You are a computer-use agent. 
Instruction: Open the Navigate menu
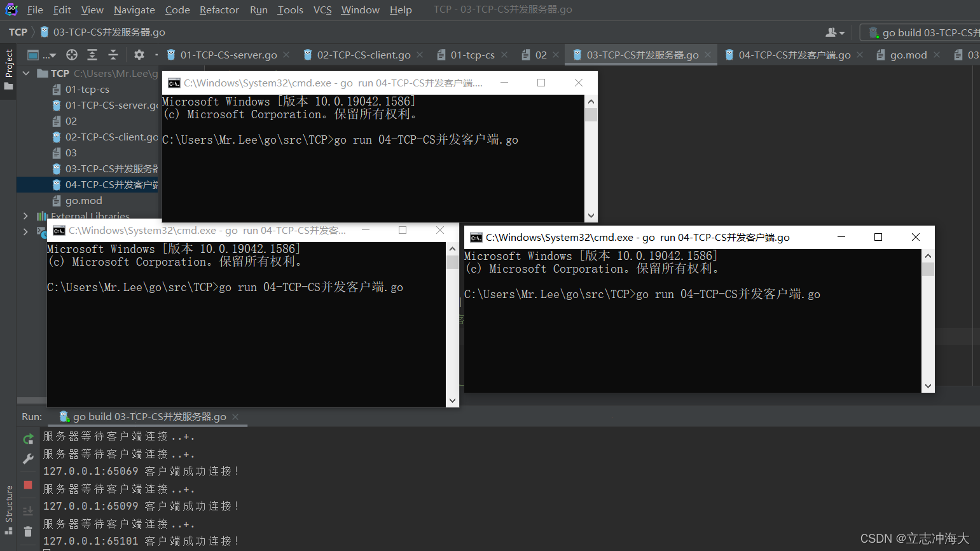click(x=134, y=10)
